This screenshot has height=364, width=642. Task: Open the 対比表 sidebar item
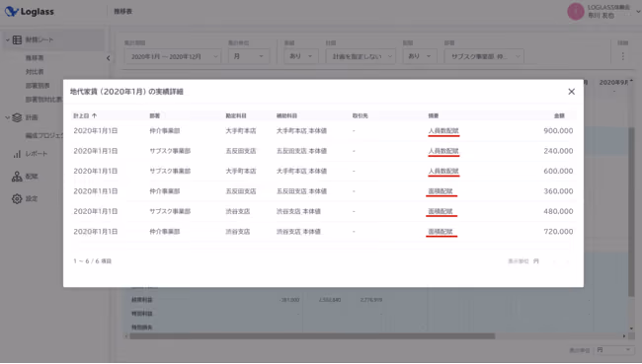[x=35, y=72]
